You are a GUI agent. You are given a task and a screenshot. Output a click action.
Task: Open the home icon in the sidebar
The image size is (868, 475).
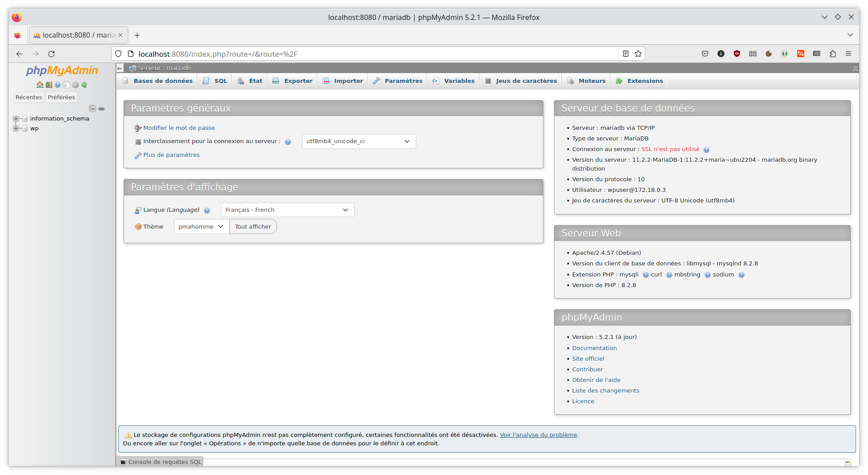[x=40, y=85]
